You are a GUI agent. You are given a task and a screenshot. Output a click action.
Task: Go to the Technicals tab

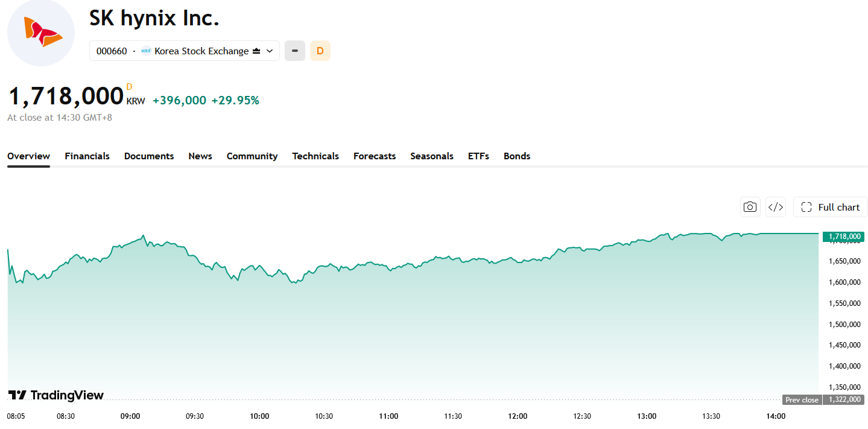(315, 156)
